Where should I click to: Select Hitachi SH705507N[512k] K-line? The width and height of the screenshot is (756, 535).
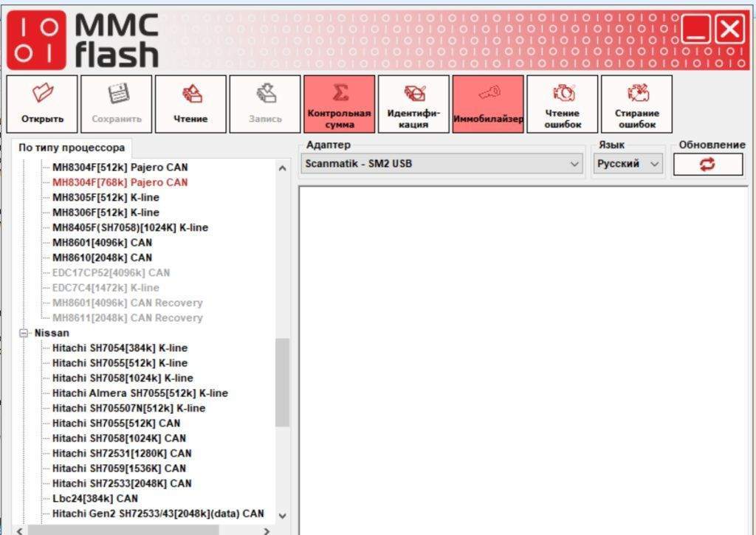click(x=128, y=408)
